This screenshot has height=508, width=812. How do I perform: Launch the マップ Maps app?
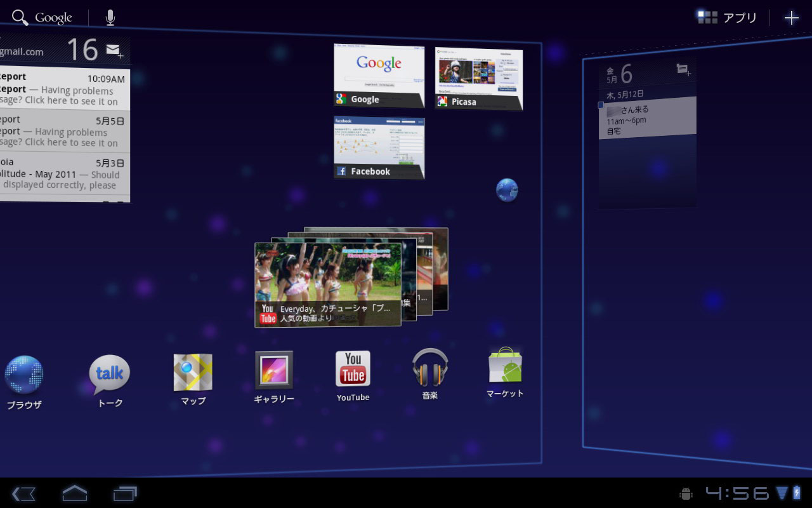(193, 379)
